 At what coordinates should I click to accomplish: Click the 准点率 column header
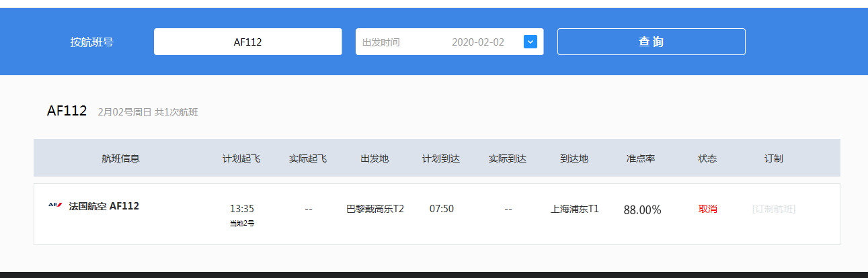tap(641, 158)
